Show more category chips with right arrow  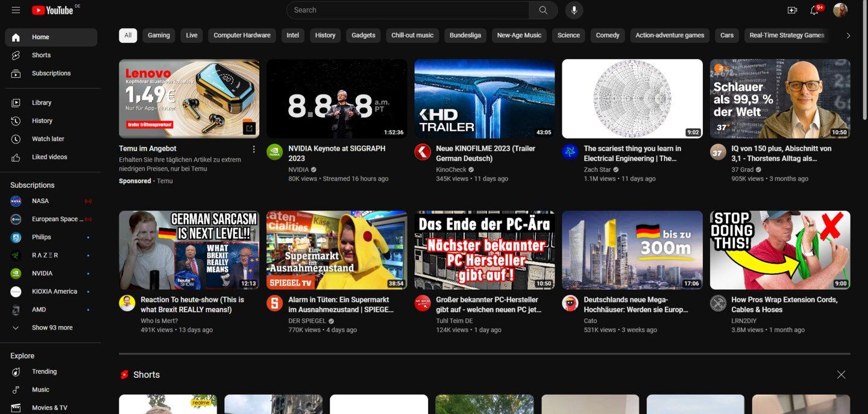click(x=848, y=36)
